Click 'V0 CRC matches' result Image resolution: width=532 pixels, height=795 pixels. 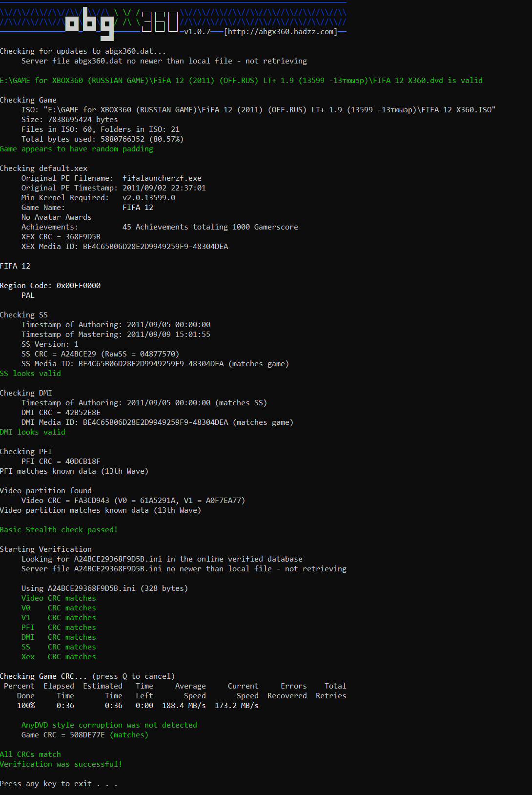[59, 608]
